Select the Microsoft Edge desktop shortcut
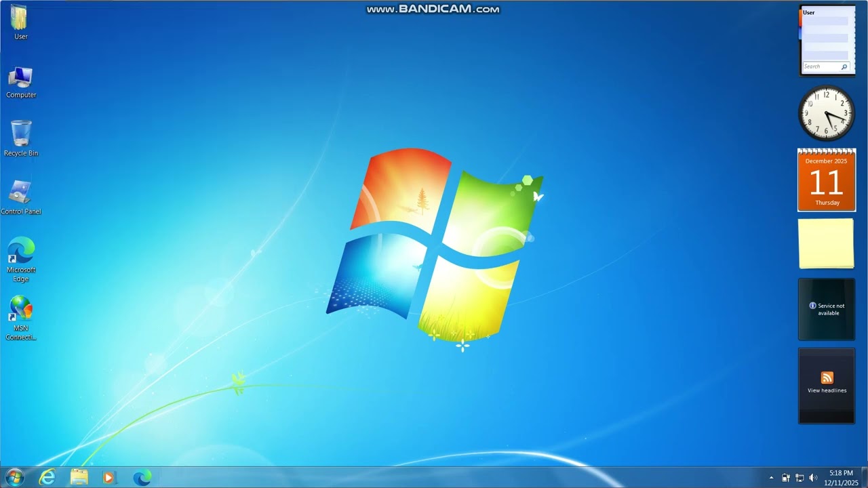 tap(21, 260)
